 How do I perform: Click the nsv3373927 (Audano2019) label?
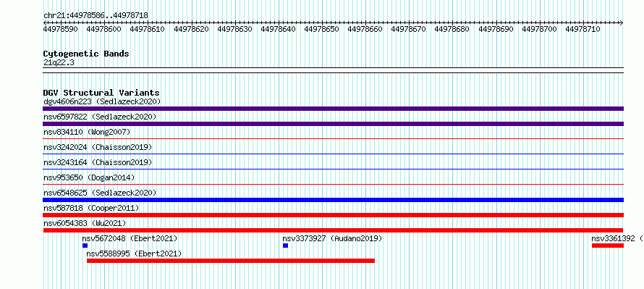point(332,238)
